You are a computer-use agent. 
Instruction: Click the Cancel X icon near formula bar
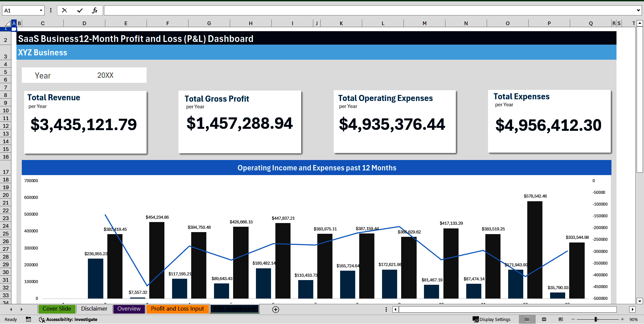click(x=64, y=10)
